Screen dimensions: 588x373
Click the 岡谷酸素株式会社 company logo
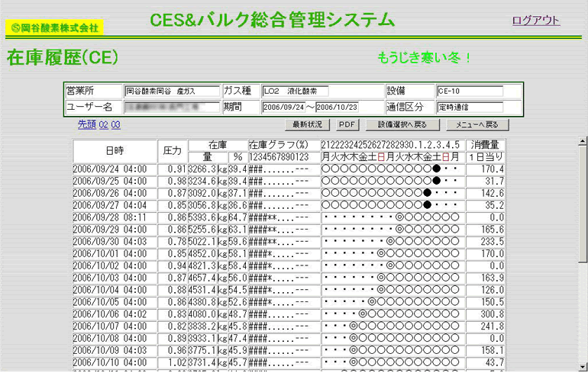pos(54,27)
